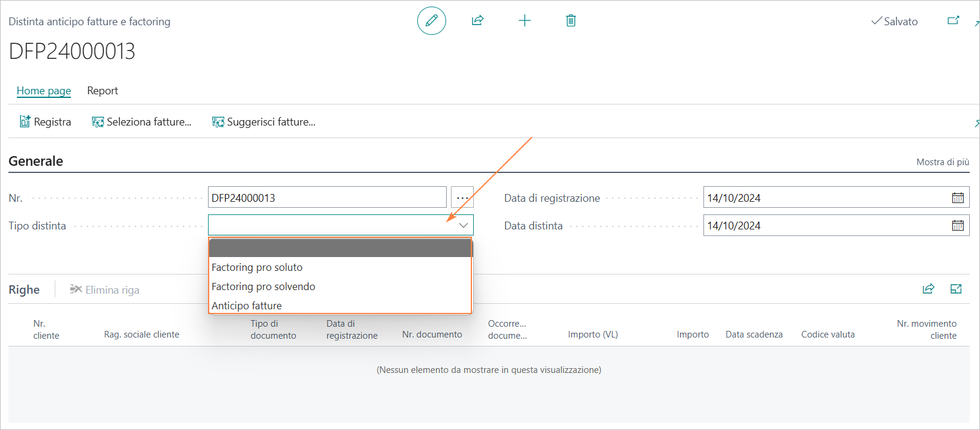Click the Registra action
Viewport: 980px width, 430px height.
coord(45,122)
